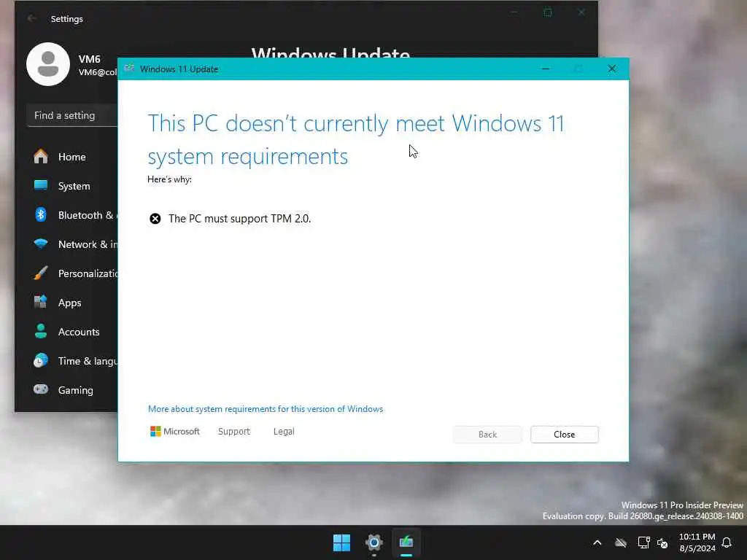Image resolution: width=747 pixels, height=560 pixels.
Task: Open Time & language globe icon
Action: click(x=41, y=360)
